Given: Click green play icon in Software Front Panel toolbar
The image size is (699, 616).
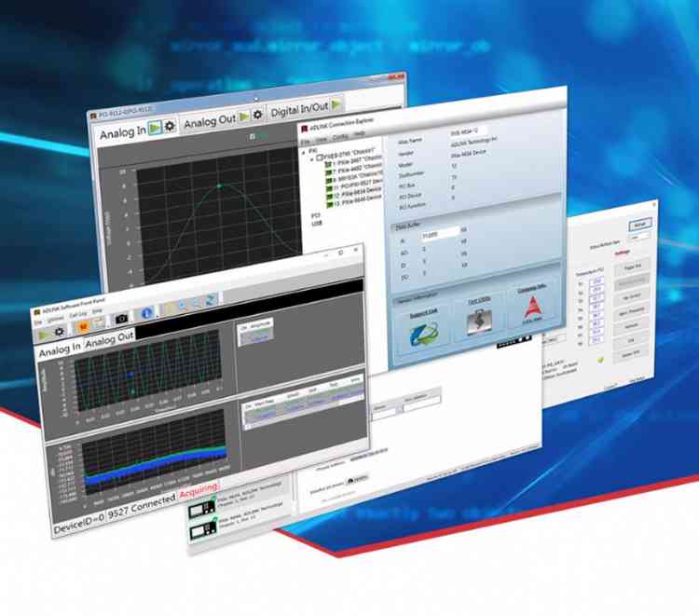Looking at the screenshot, I should click(x=44, y=335).
